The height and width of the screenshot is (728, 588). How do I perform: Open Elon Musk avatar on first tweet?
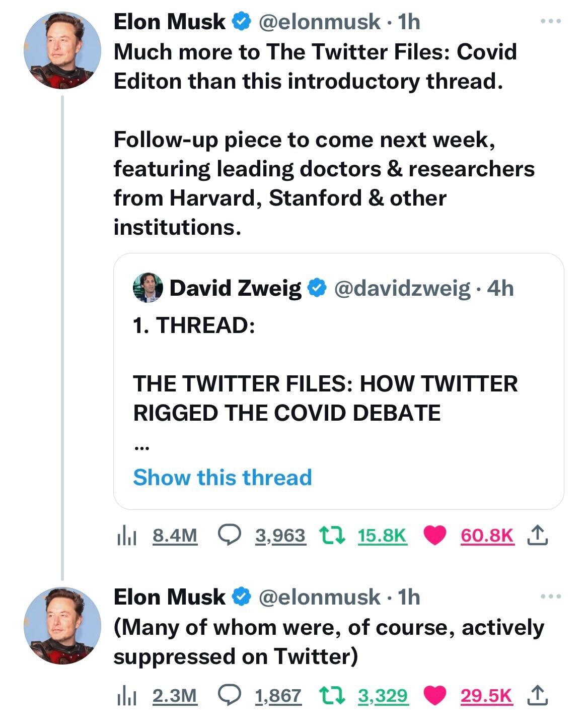tap(63, 50)
